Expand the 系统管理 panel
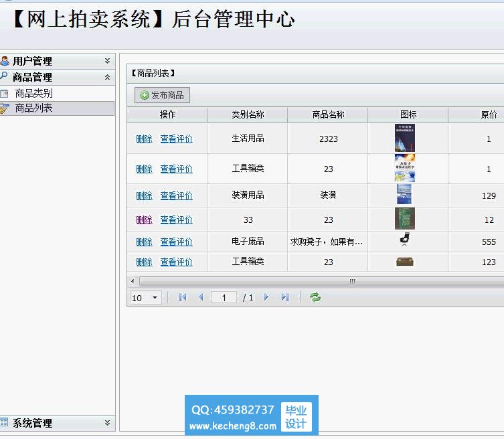 point(107,423)
